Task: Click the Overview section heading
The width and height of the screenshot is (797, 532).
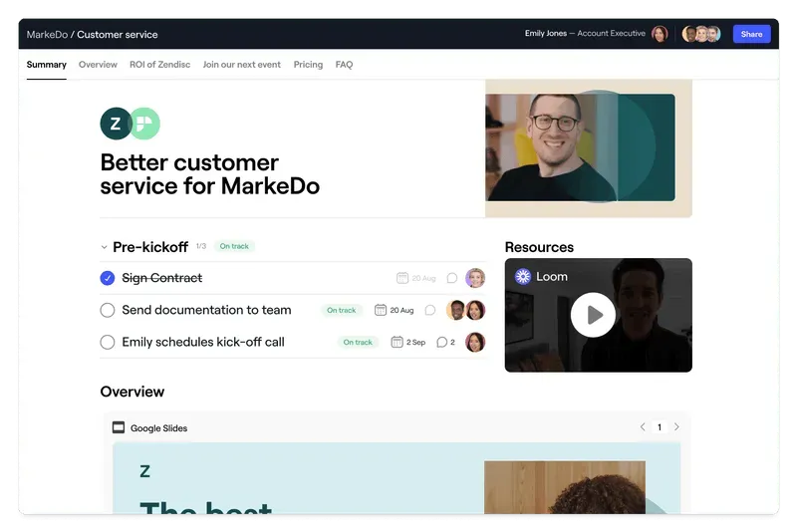Action: click(133, 392)
